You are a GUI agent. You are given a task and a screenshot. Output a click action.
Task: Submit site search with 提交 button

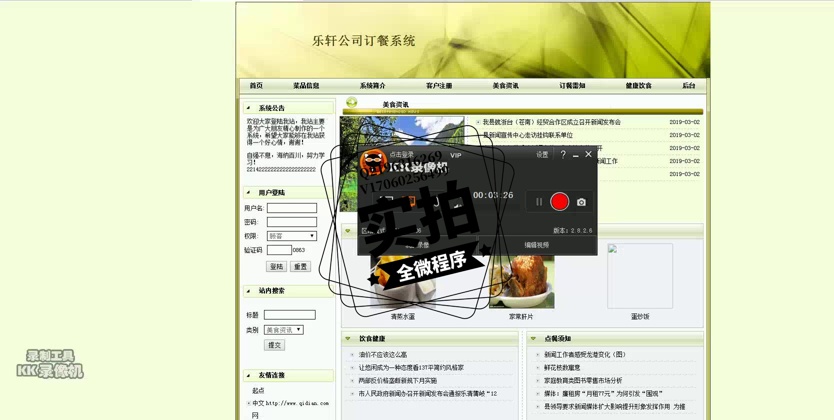(x=274, y=345)
